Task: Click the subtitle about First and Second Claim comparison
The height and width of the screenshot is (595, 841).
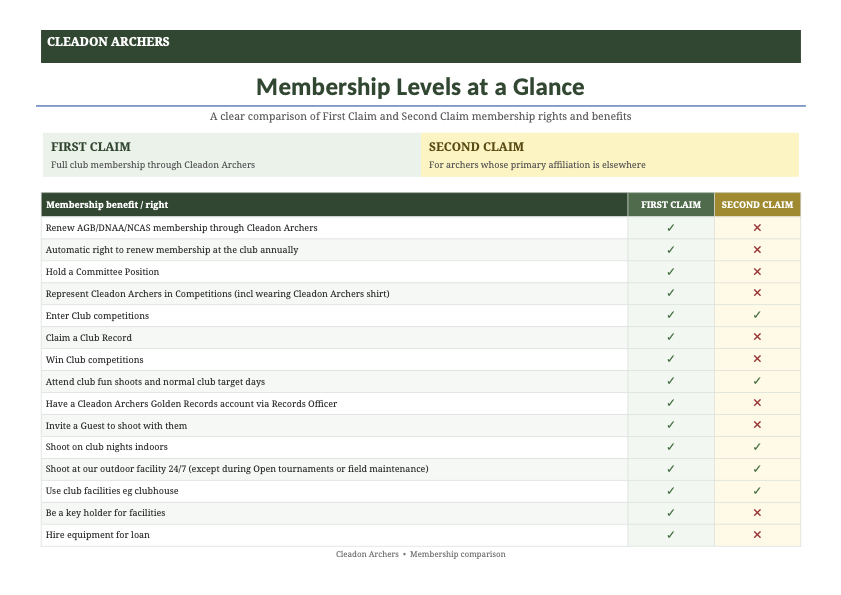Action: (x=420, y=116)
